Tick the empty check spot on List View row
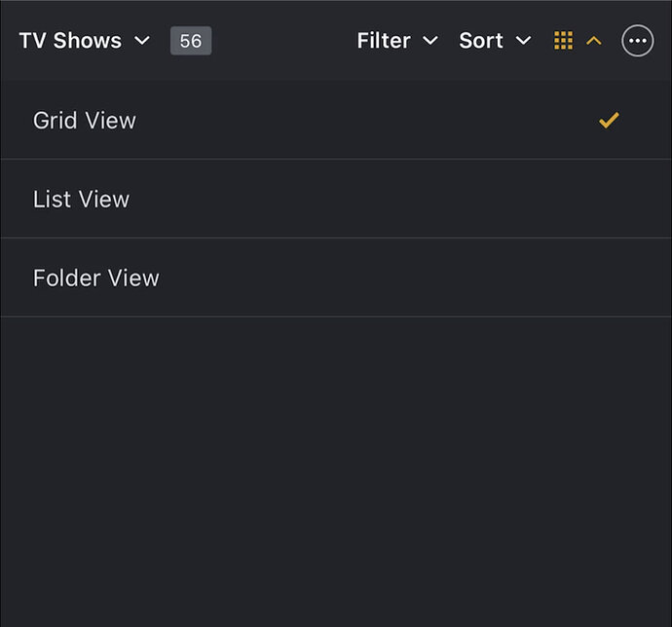 coord(609,200)
